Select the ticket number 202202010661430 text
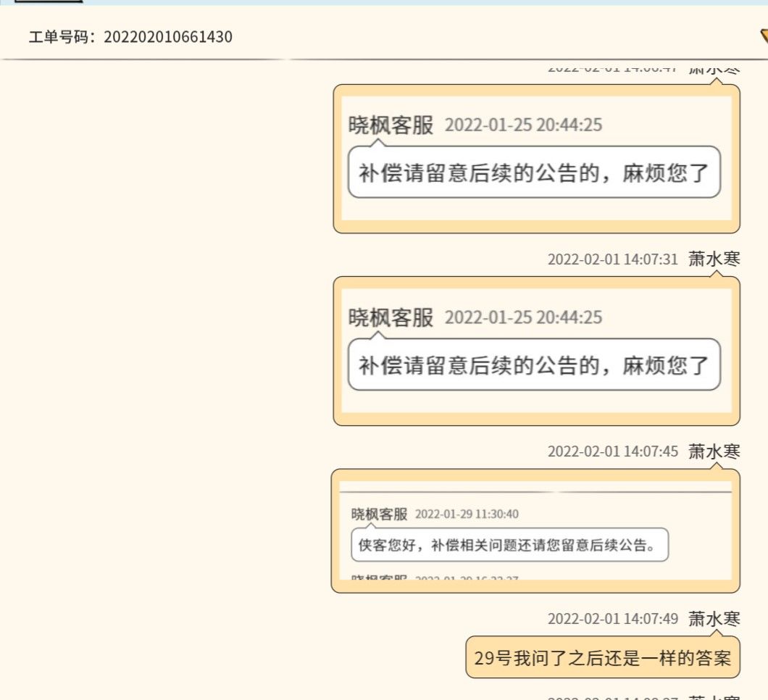768x700 pixels. click(x=168, y=37)
